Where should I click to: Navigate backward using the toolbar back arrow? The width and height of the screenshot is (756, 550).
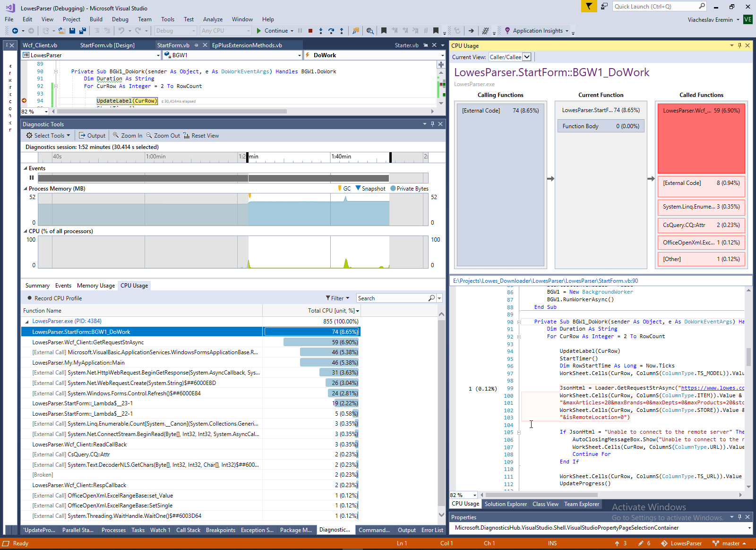15,31
